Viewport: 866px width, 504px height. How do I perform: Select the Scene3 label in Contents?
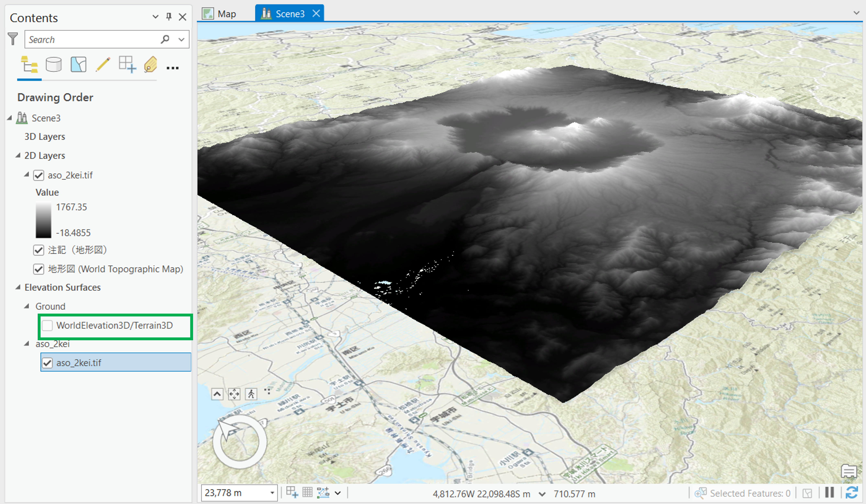pyautogui.click(x=46, y=118)
